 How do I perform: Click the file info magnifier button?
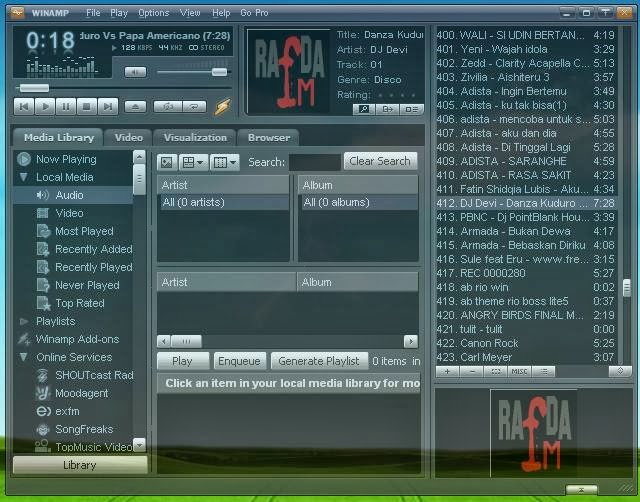[364, 109]
